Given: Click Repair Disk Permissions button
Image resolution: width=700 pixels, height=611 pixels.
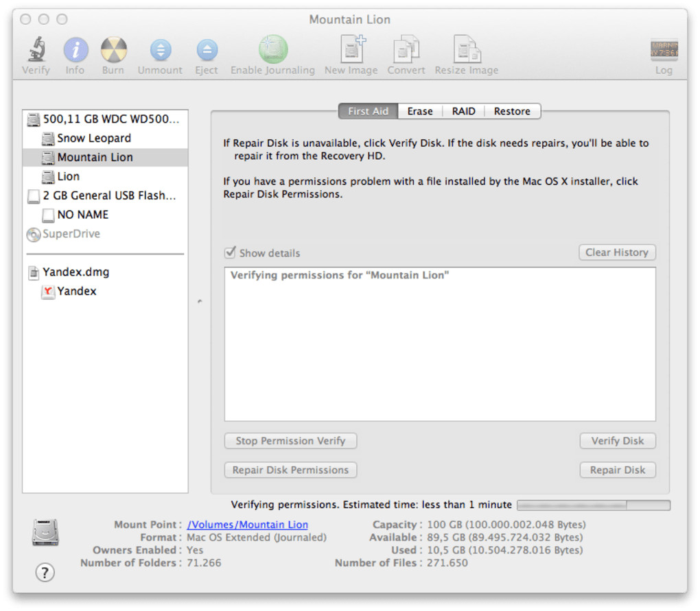Looking at the screenshot, I should pyautogui.click(x=290, y=470).
